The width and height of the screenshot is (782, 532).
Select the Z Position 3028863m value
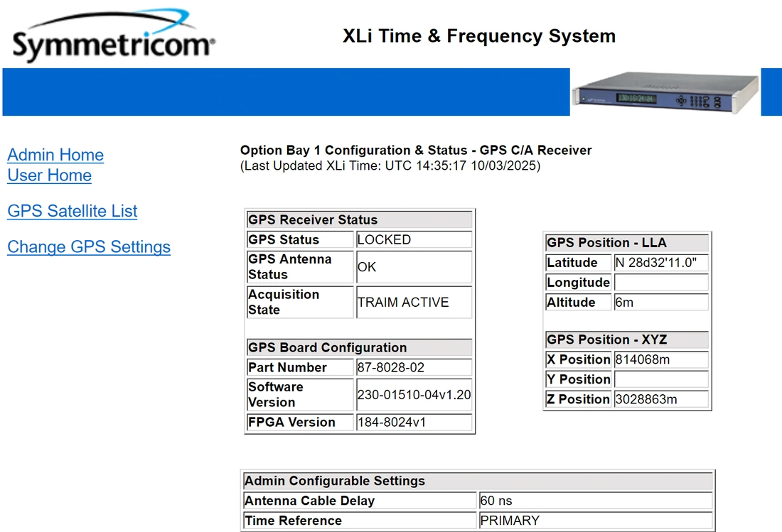[x=661, y=399]
